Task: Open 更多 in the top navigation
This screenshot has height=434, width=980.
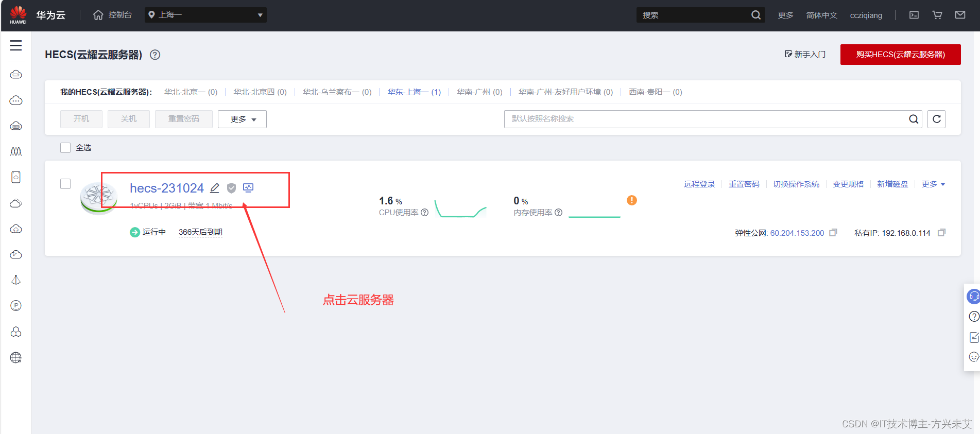Action: (785, 15)
